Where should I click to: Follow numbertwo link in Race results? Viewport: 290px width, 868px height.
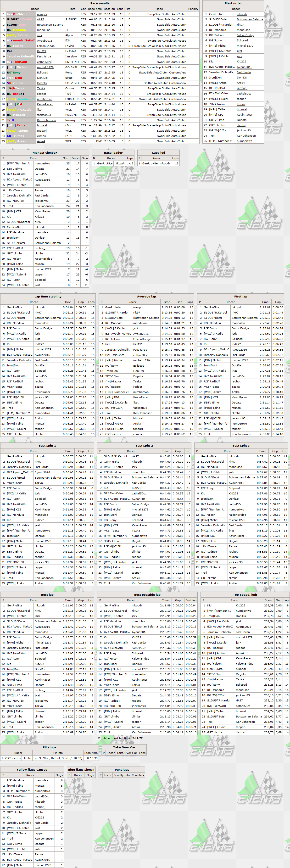coord(45,99)
